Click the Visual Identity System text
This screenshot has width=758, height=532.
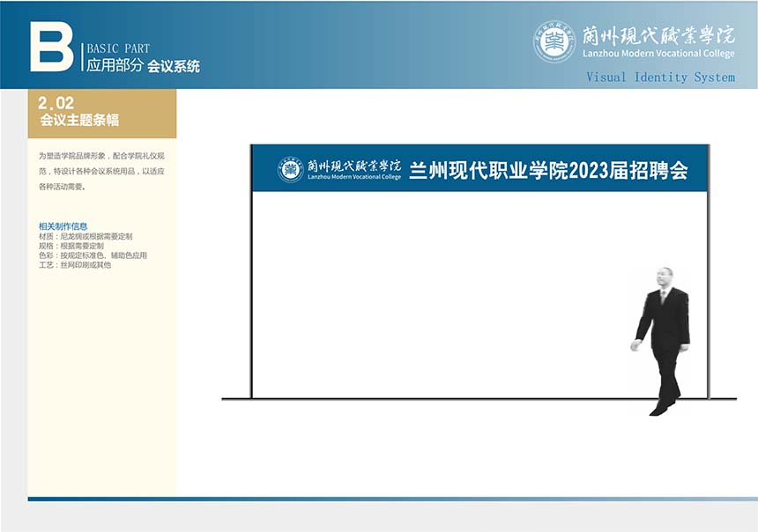click(660, 78)
